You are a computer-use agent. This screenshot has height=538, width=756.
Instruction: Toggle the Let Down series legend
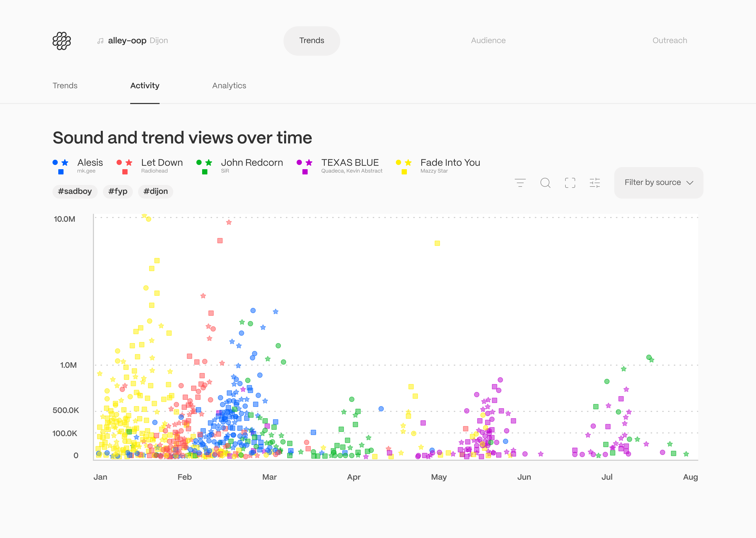tap(161, 163)
